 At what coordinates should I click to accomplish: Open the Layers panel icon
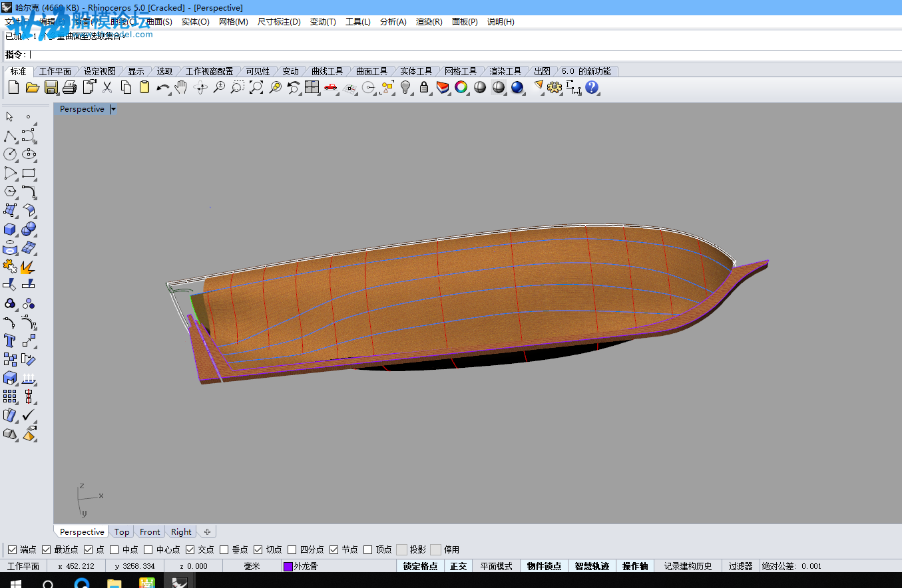click(443, 87)
